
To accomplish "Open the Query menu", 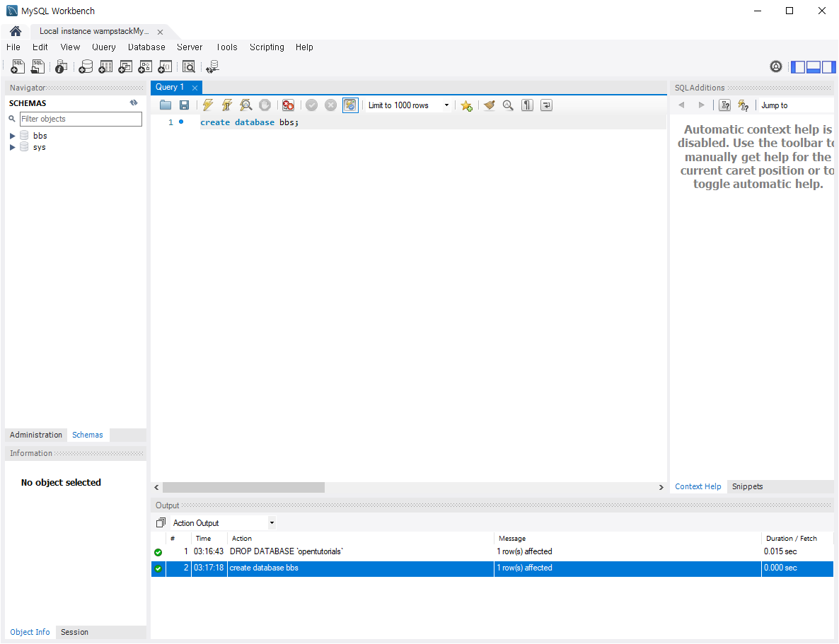I will click(x=104, y=47).
